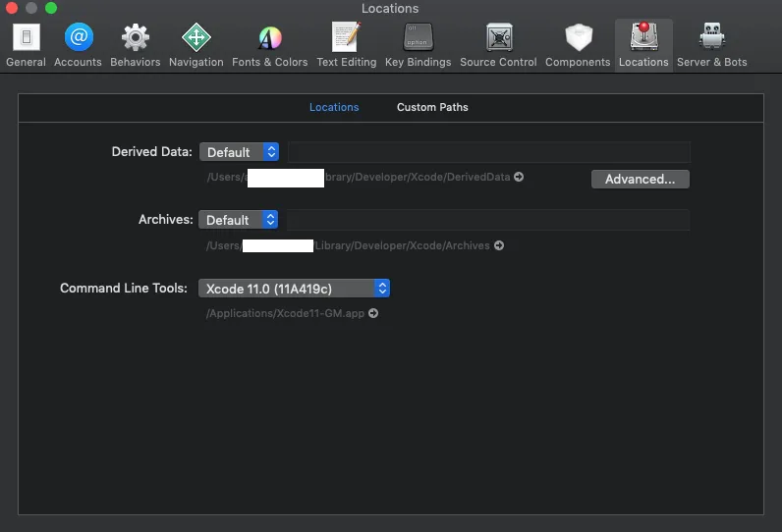Open the Accounts preferences pane
The width and height of the screenshot is (782, 532).
(78, 45)
